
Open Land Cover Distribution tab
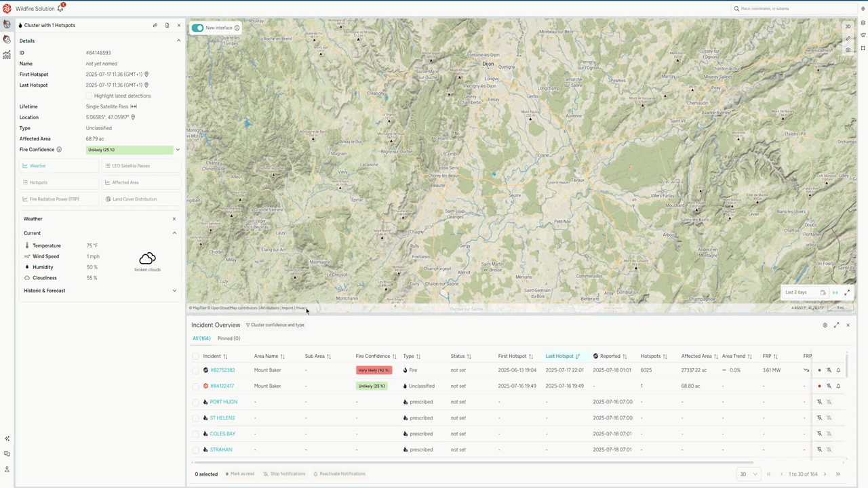(142, 199)
